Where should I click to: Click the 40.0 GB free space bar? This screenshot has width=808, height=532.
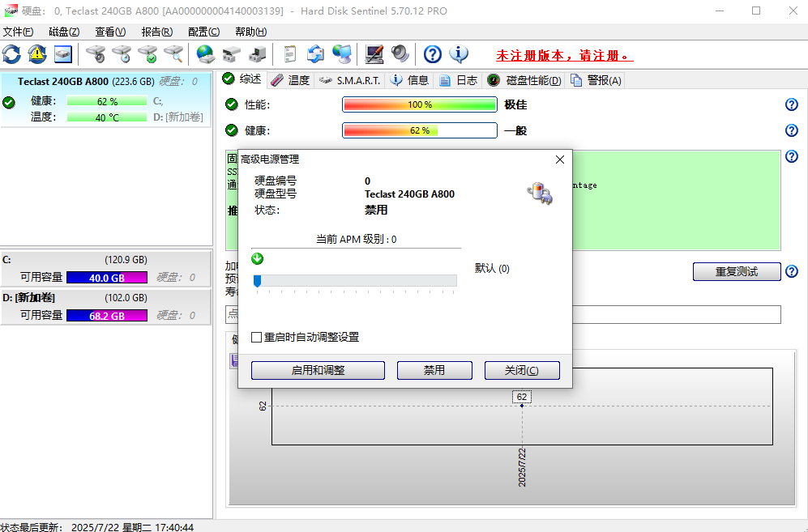point(107,278)
